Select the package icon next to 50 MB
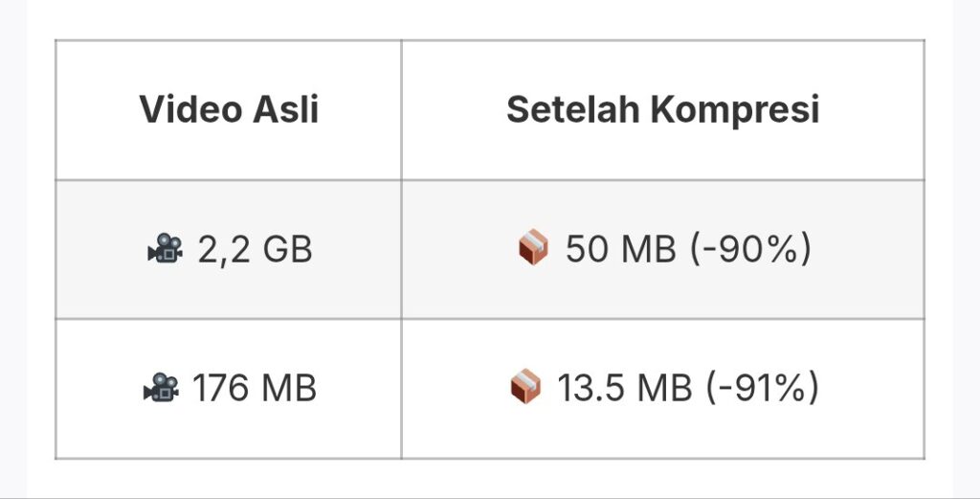 point(533,251)
